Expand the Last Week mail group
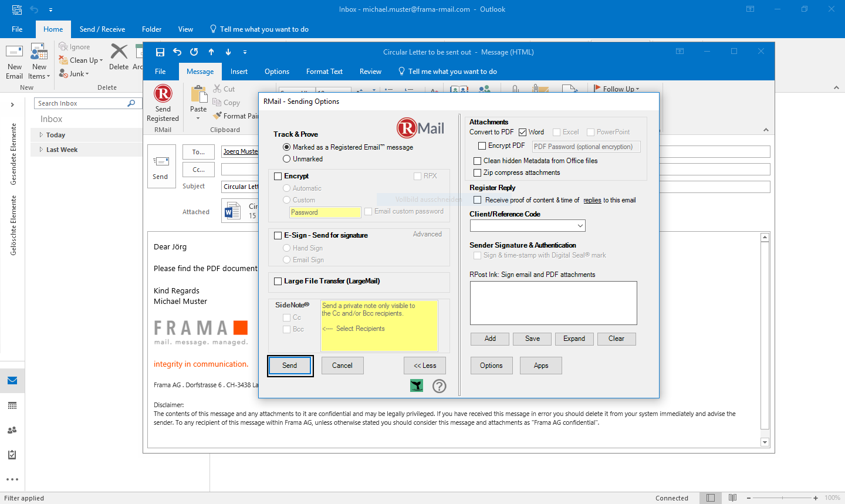 tap(41, 150)
